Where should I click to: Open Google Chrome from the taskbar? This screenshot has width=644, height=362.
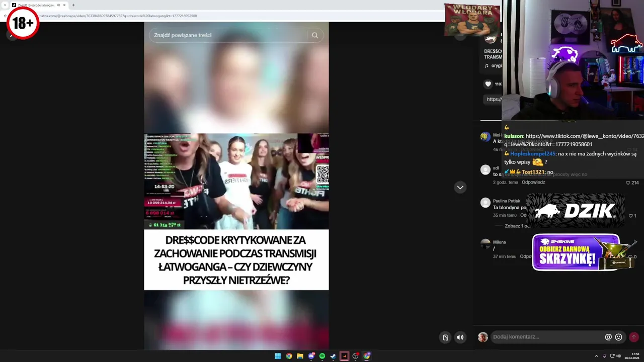click(289, 356)
